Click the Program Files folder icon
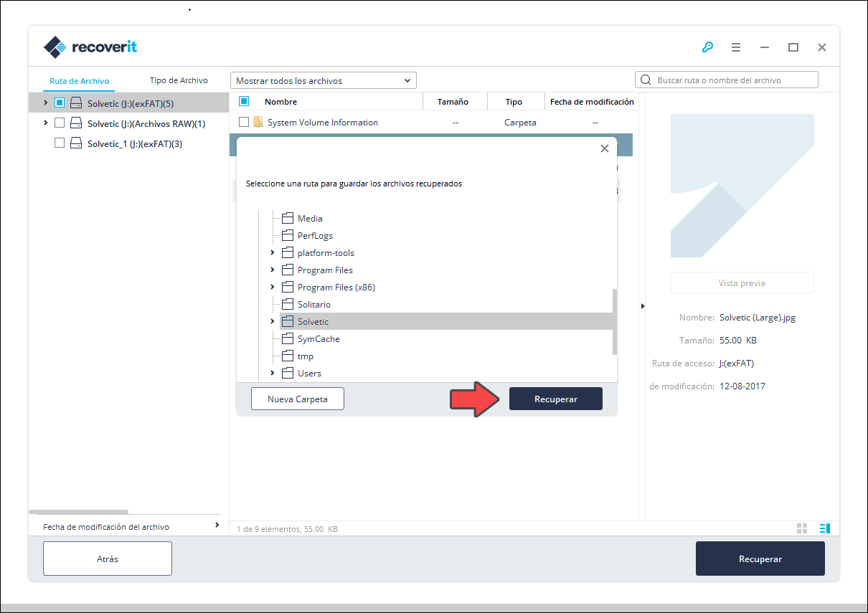868x613 pixels. (x=288, y=270)
